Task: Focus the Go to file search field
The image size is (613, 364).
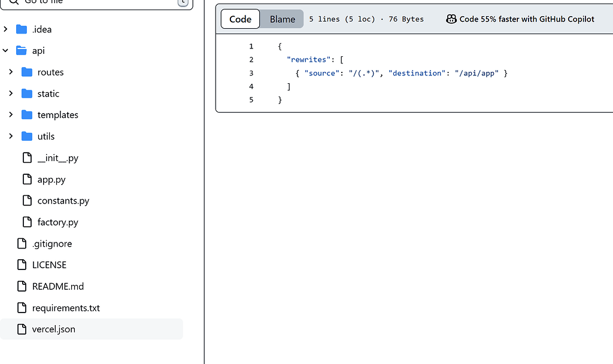Action: [x=96, y=2]
